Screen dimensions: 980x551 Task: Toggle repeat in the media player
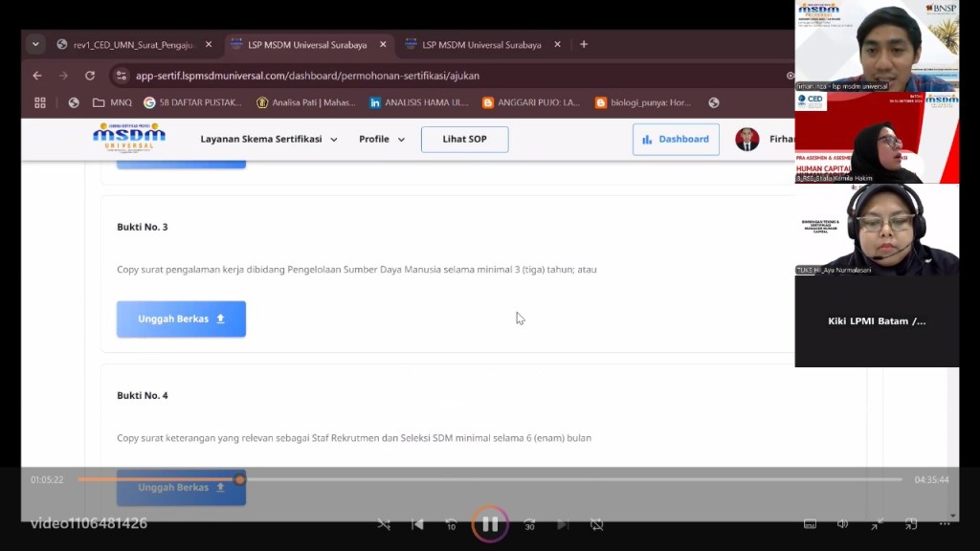pyautogui.click(x=596, y=524)
